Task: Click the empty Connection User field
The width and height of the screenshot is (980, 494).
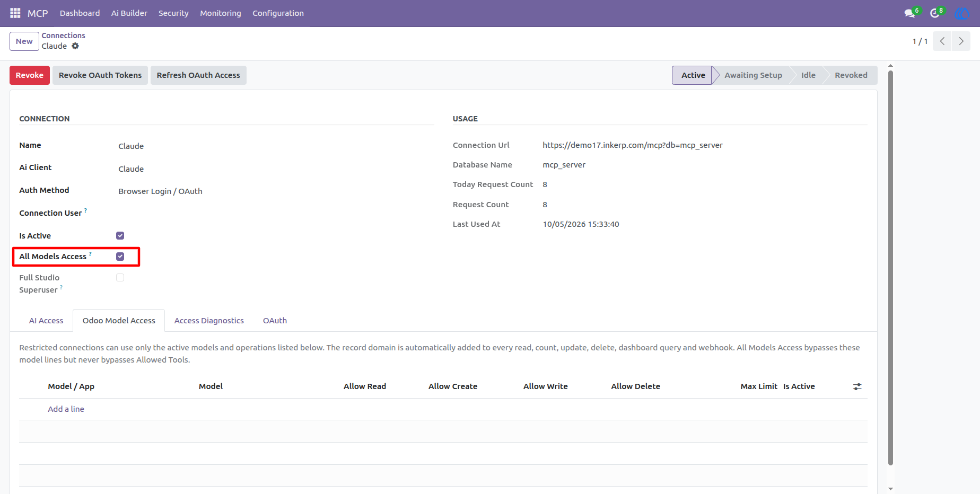Action: click(276, 213)
